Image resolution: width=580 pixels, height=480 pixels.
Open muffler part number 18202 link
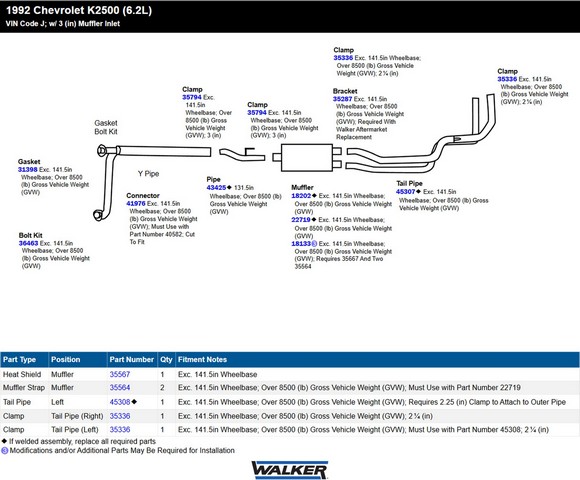point(301,196)
